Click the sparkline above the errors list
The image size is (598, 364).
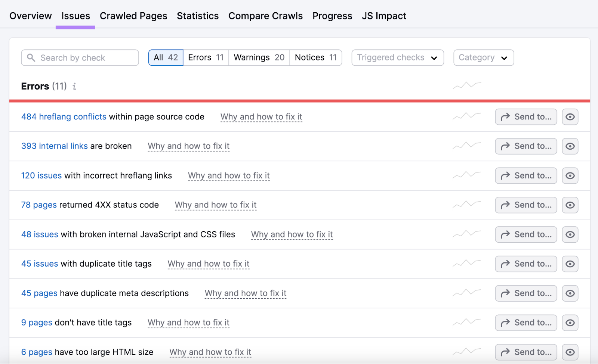coord(466,85)
